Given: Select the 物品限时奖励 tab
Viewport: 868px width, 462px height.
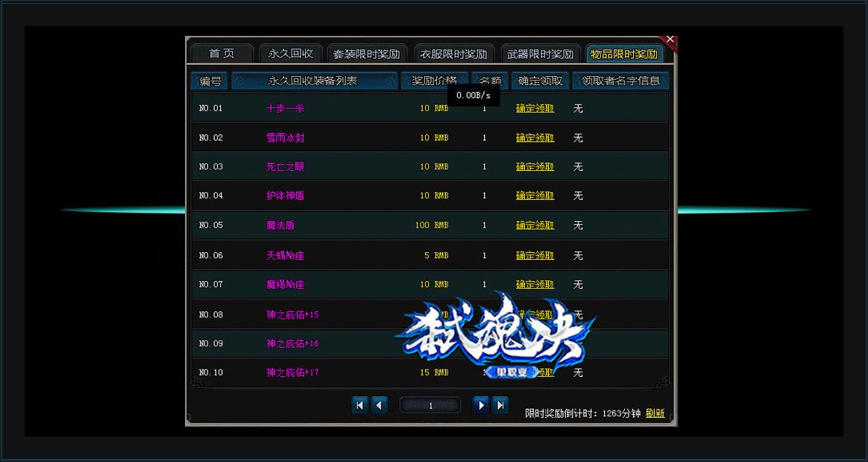Looking at the screenshot, I should [x=624, y=54].
